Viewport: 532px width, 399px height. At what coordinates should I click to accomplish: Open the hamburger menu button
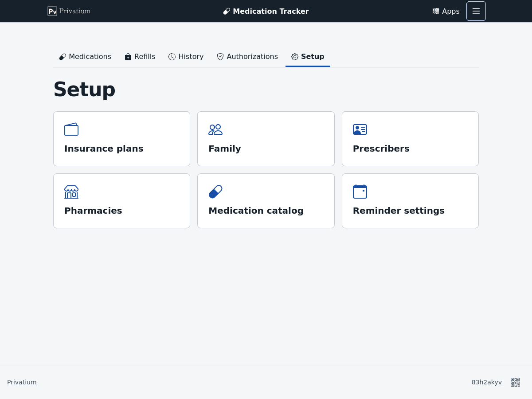(x=476, y=11)
